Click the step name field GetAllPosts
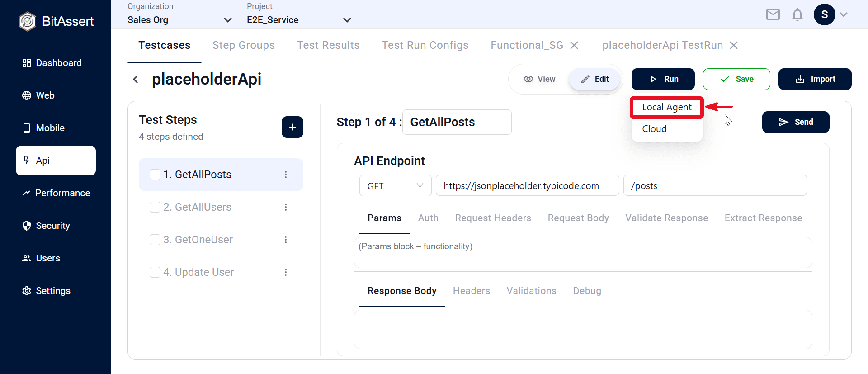Viewport: 868px width, 374px height. 457,122
